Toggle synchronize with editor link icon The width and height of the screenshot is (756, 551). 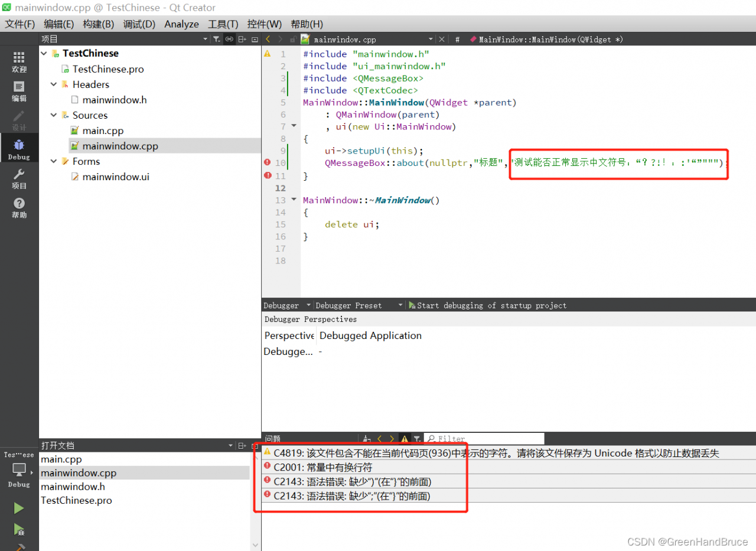click(229, 39)
